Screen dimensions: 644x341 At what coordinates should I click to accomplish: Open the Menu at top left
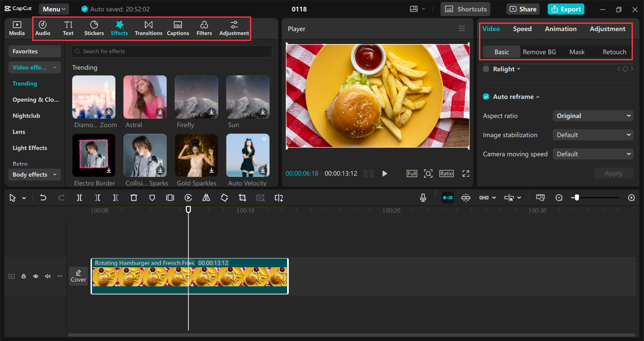point(54,9)
